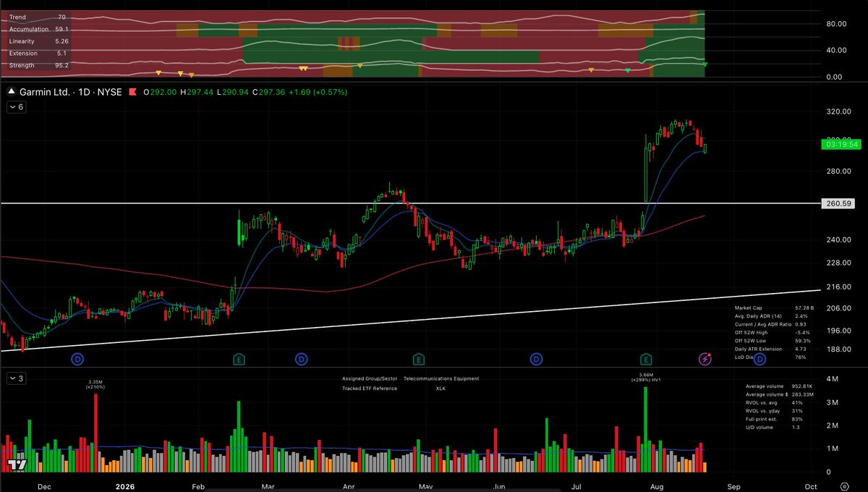Screen dimensions: 868x492
Task: Click the dividend D marker under December
Action: pyautogui.click(x=77, y=359)
